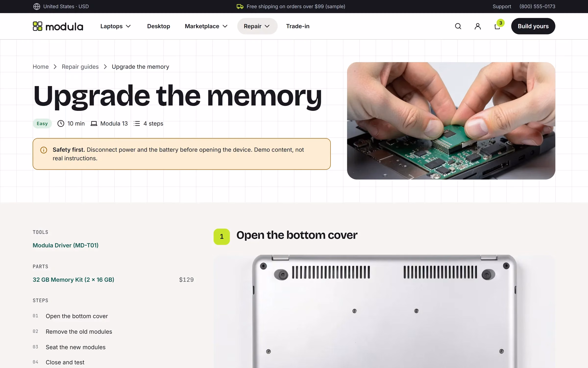Open the user account icon
Viewport: 588px width, 368px height.
[x=478, y=26]
